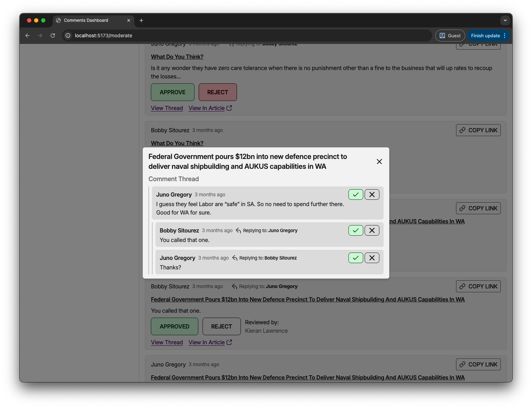Image resolution: width=532 pixels, height=408 pixels.
Task: Close the comment thread dialog
Action: coord(379,161)
